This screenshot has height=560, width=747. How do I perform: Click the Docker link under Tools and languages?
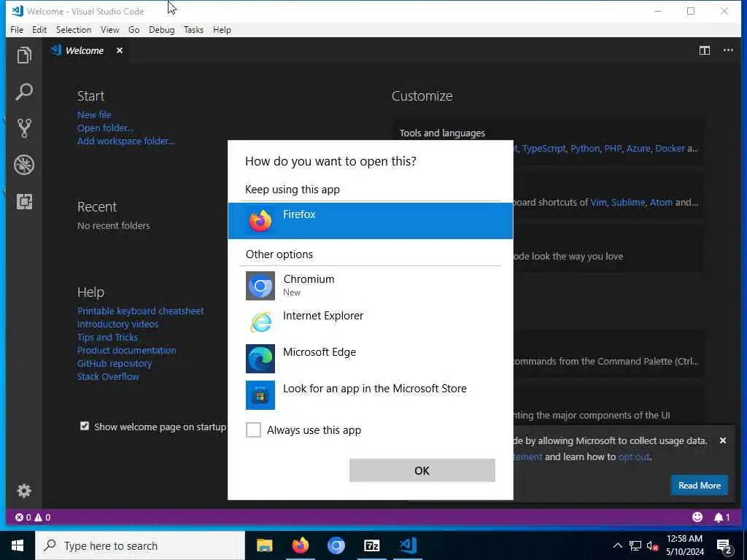coord(670,148)
